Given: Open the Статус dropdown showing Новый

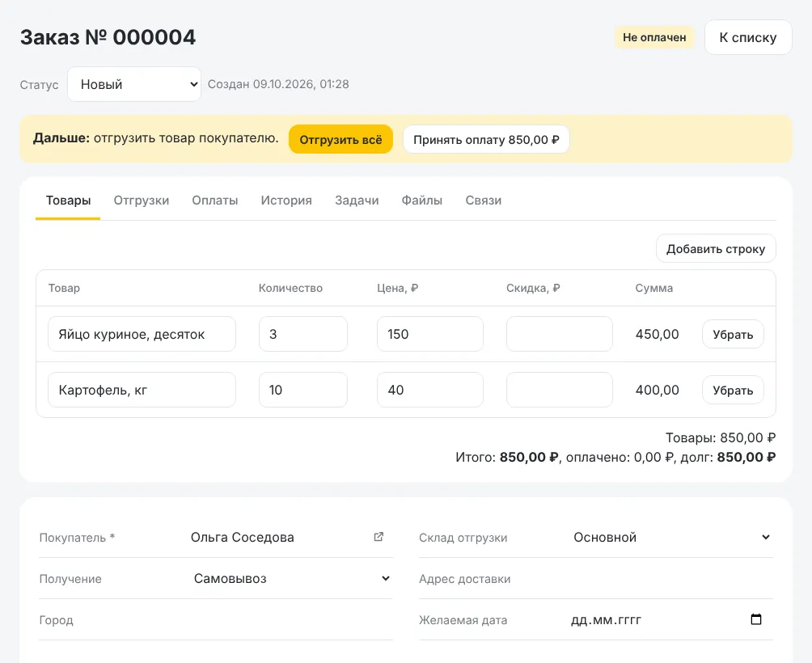Looking at the screenshot, I should (x=134, y=84).
